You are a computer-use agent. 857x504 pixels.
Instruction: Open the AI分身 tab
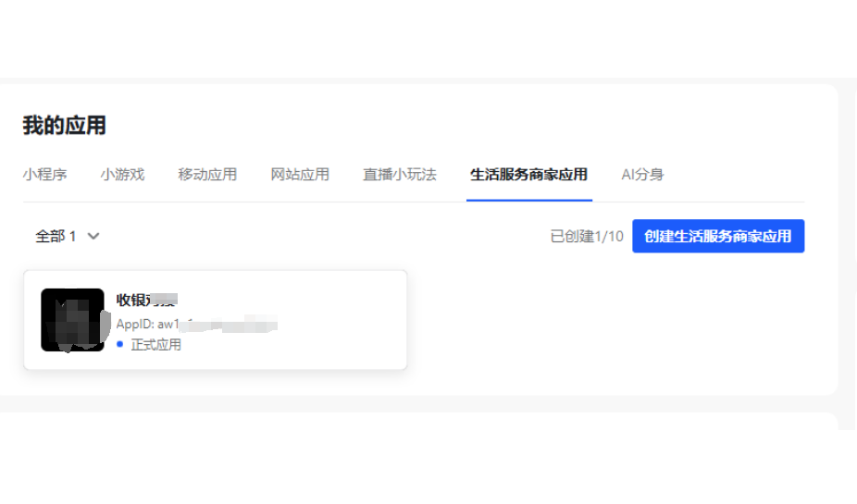click(x=642, y=174)
